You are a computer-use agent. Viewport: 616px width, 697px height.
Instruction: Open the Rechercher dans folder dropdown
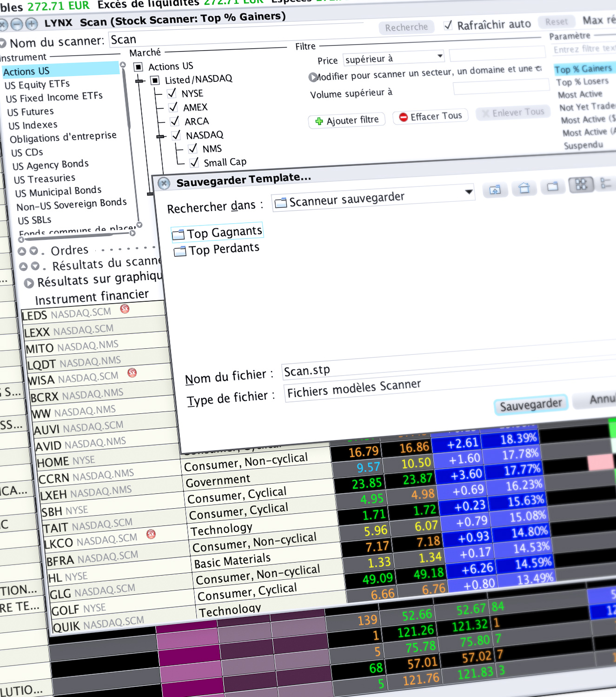pos(469,192)
